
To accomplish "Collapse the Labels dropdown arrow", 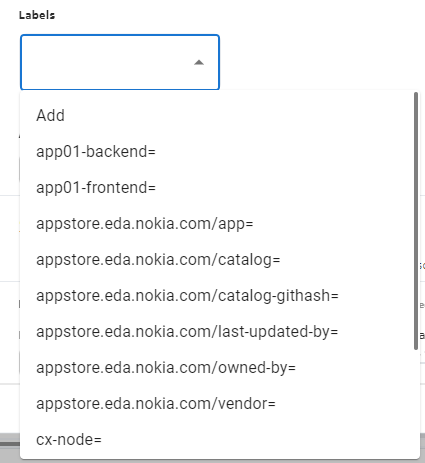I will (199, 62).
